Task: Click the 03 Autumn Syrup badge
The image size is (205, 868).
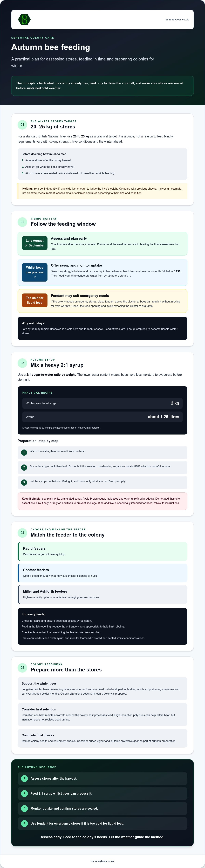Action: pyautogui.click(x=22, y=363)
